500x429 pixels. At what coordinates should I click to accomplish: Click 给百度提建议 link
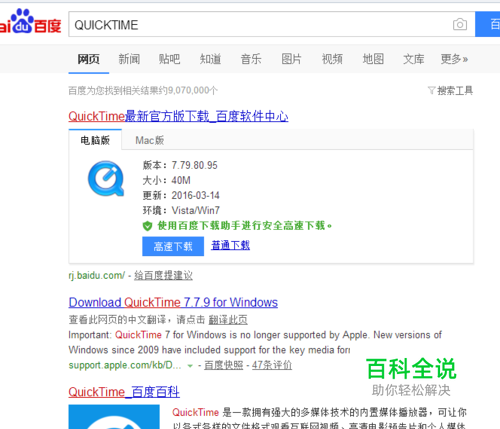click(x=163, y=275)
